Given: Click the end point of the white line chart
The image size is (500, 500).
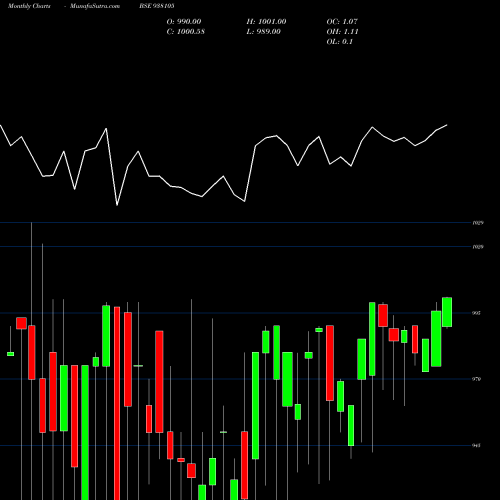Looking at the screenshot, I should pos(447,125).
